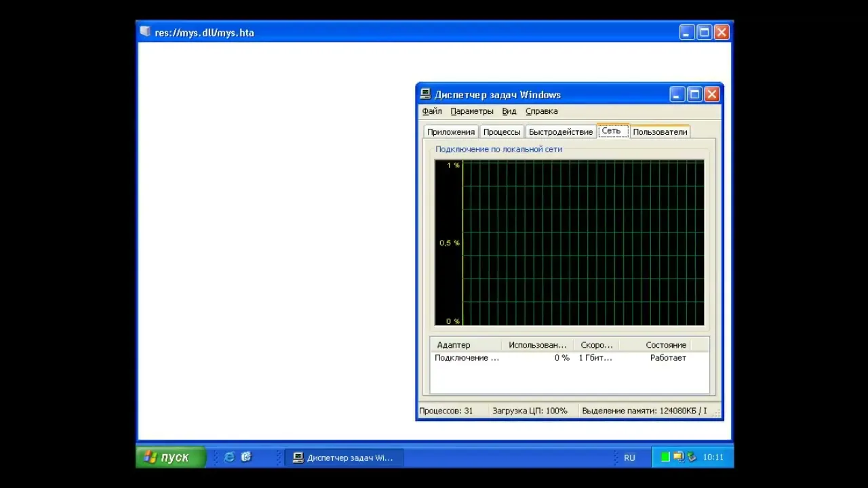Viewport: 868px width, 488px height.
Task: Click the Работает state value
Action: pyautogui.click(x=668, y=358)
